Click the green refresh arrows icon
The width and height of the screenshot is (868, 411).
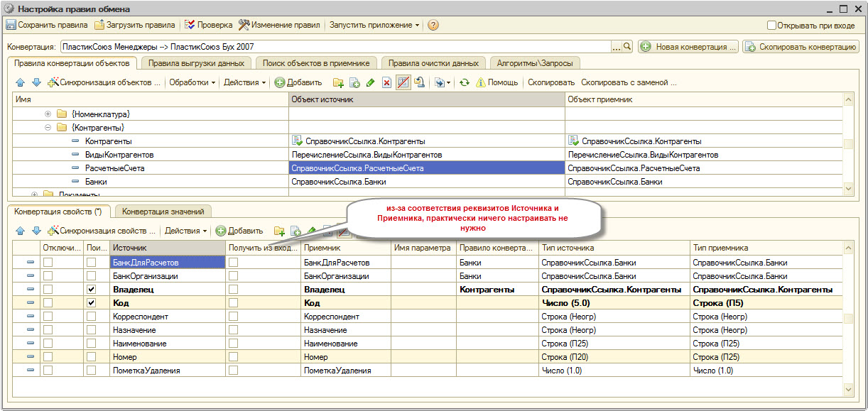click(464, 82)
